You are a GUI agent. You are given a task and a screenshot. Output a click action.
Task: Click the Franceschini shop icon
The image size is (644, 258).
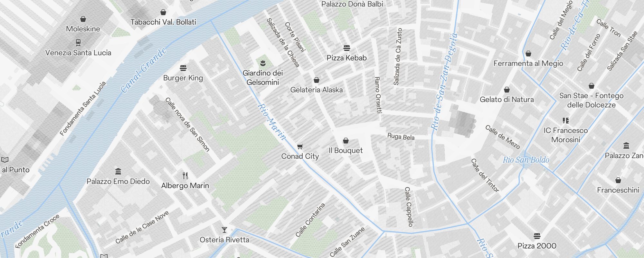pyautogui.click(x=618, y=180)
